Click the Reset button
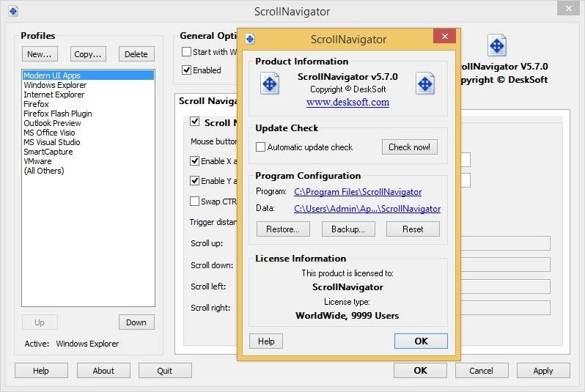 [x=413, y=229]
